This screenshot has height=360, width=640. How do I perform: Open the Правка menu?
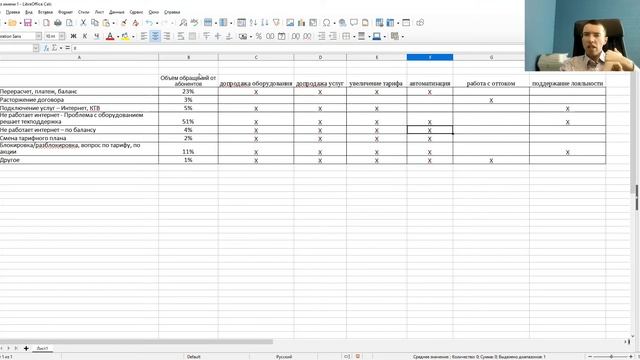point(13,12)
